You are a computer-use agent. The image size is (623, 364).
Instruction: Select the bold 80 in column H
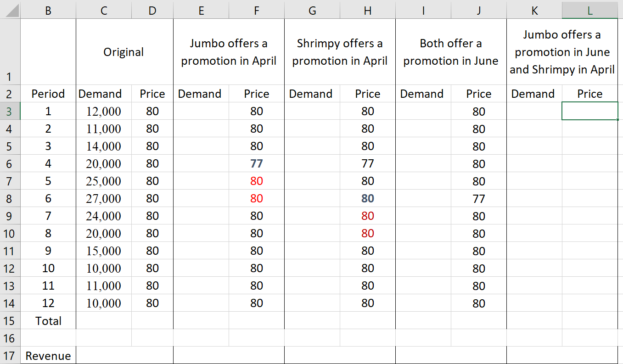(368, 198)
